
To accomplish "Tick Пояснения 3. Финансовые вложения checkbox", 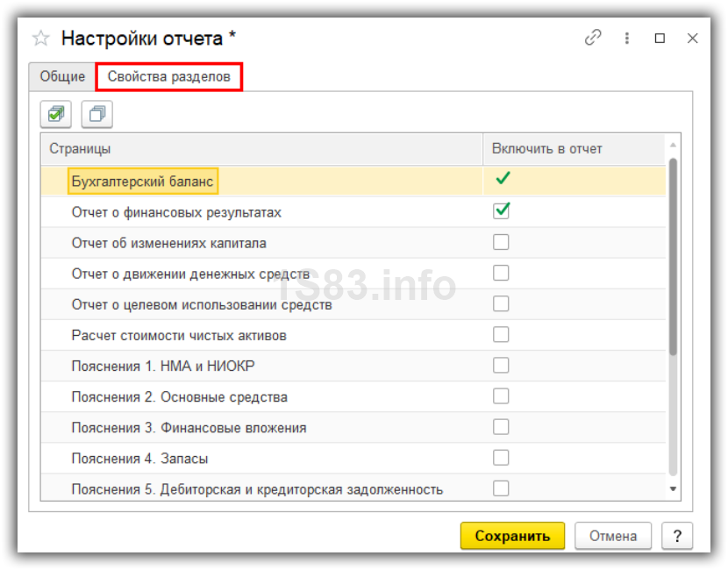I will [501, 426].
